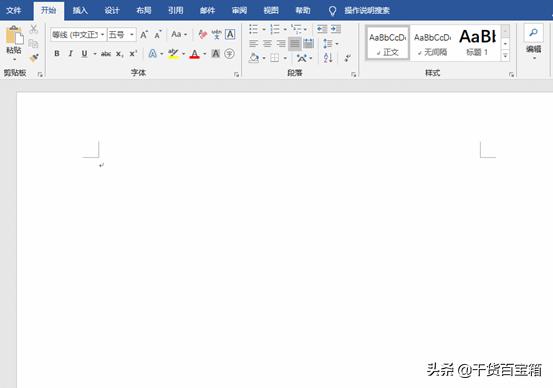Align text left
The width and height of the screenshot is (553, 388).
(254, 44)
